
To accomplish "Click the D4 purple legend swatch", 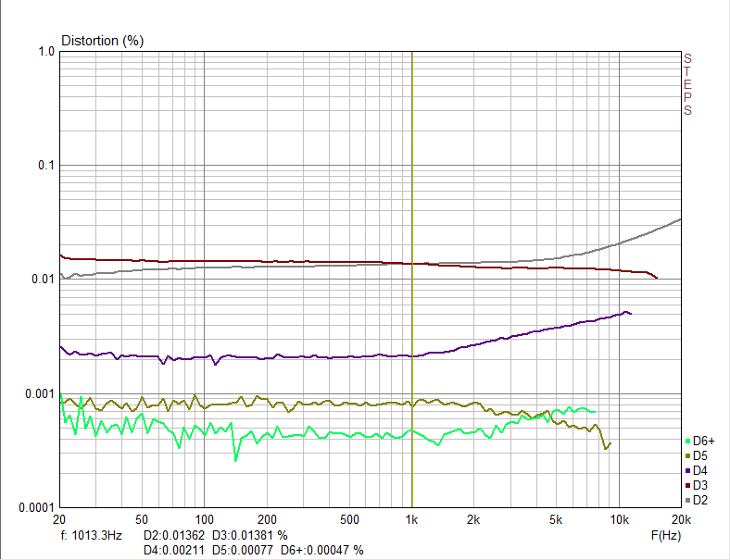I will pyautogui.click(x=687, y=471).
